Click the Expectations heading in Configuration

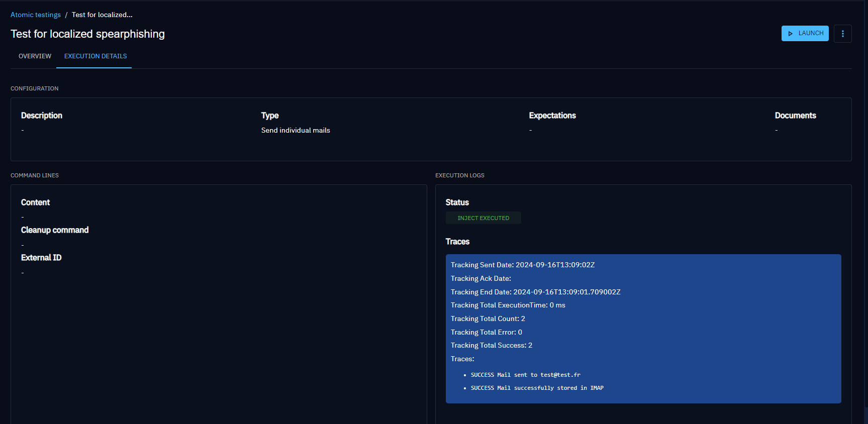552,116
